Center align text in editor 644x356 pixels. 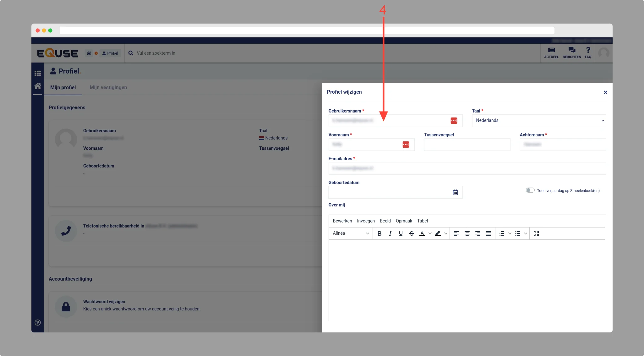click(467, 233)
